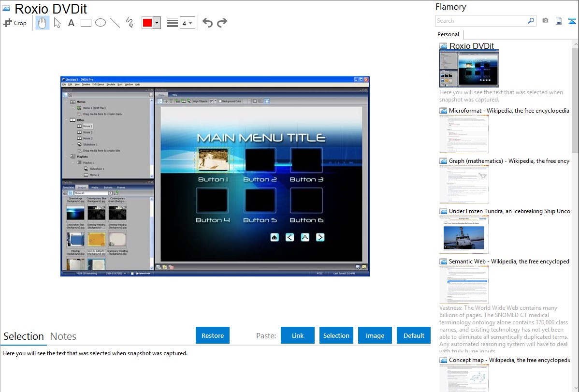Screen dimensions: 579x392
Task: Click the snapshot icon beside Semantic Web
Action: coord(444,261)
